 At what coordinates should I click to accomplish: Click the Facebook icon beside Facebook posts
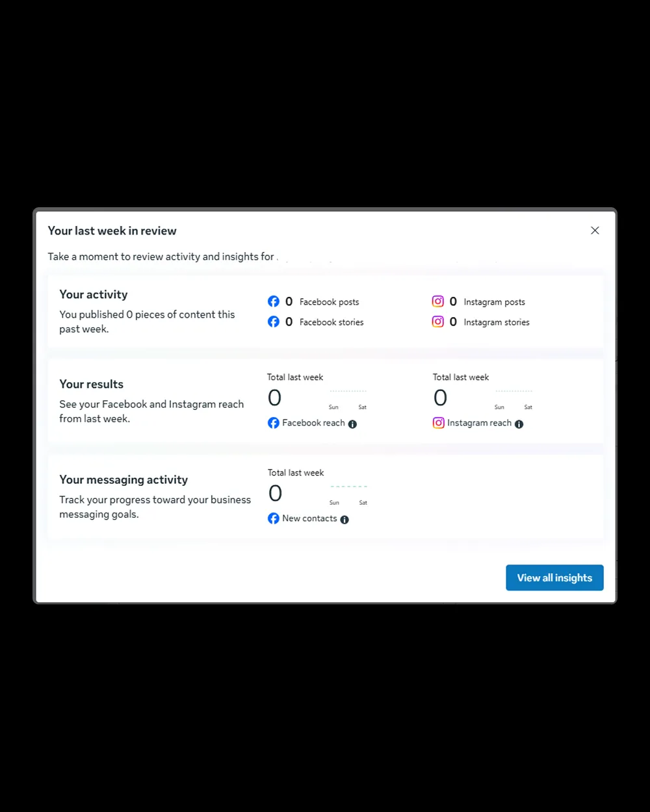click(274, 301)
